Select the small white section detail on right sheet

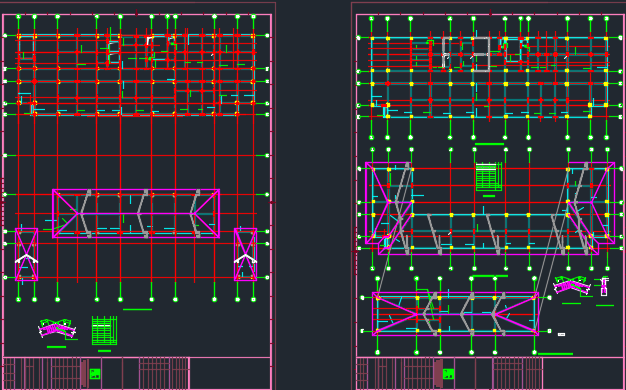coord(604,287)
